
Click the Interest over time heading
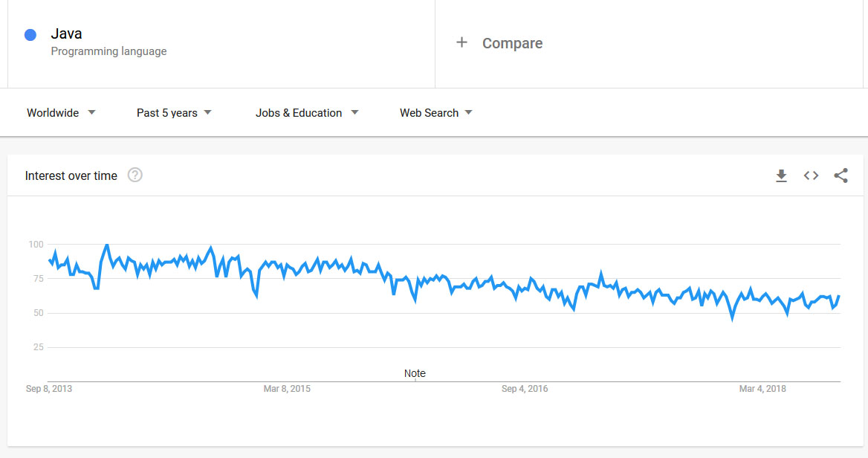(x=71, y=176)
